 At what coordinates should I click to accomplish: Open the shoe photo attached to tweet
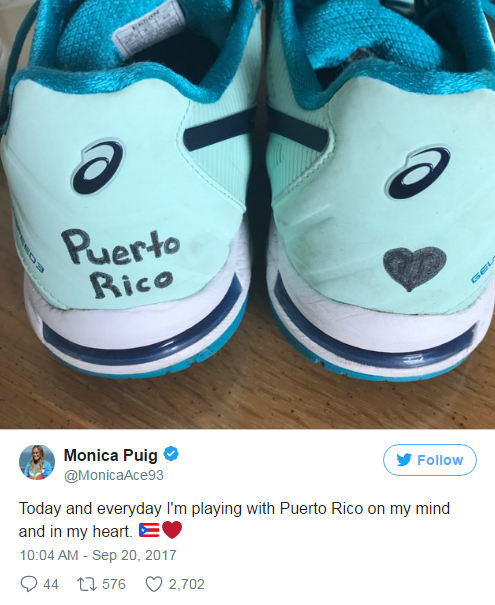click(247, 214)
